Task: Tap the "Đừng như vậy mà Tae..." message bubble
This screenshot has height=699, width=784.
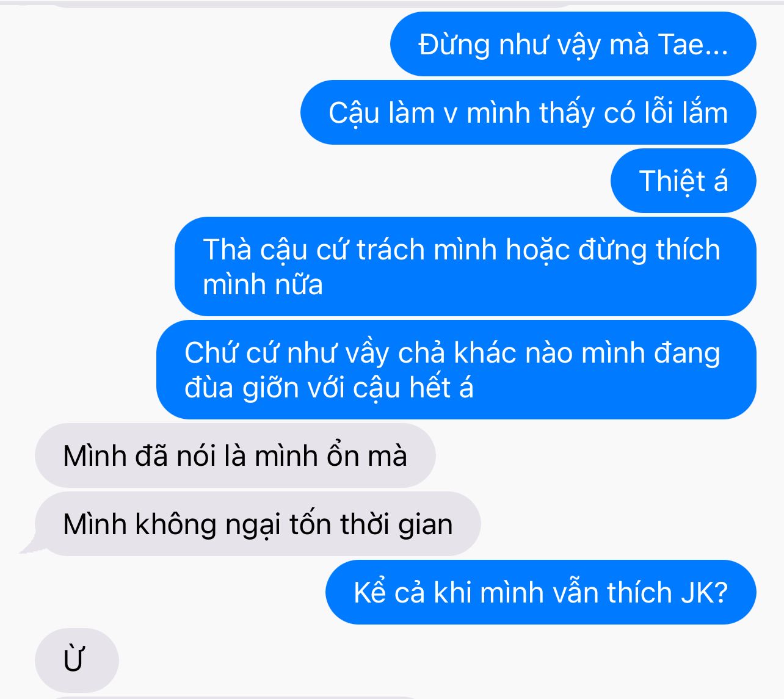Action: (x=573, y=45)
